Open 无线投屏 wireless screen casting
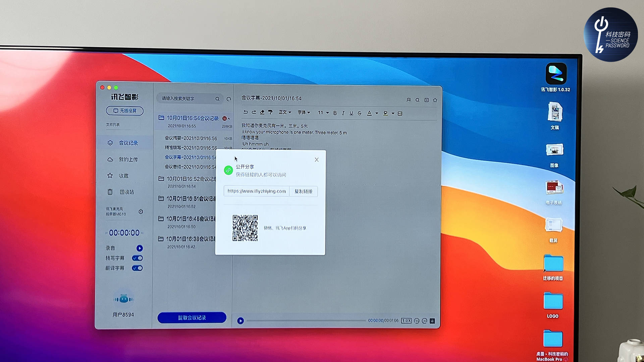This screenshot has width=644, height=362. click(x=125, y=111)
